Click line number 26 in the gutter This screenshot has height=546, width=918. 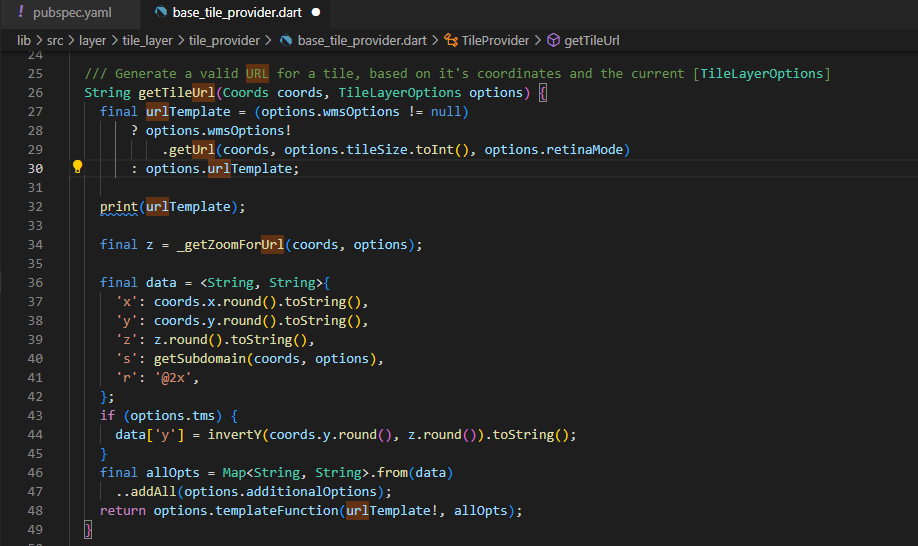[x=35, y=92]
